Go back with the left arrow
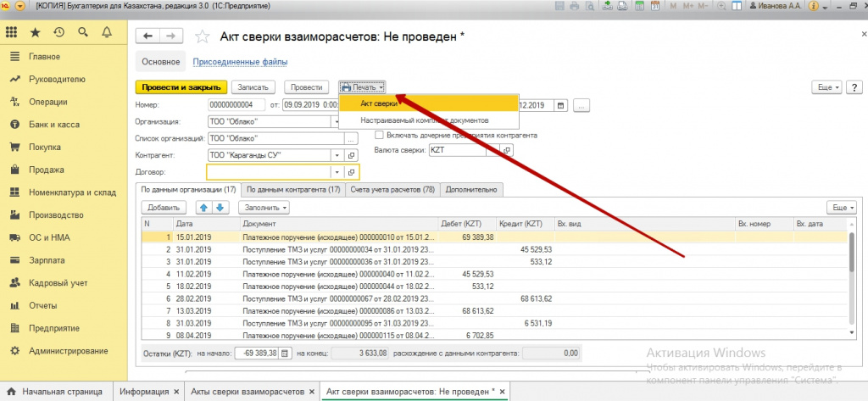The width and height of the screenshot is (868, 401). tap(147, 36)
